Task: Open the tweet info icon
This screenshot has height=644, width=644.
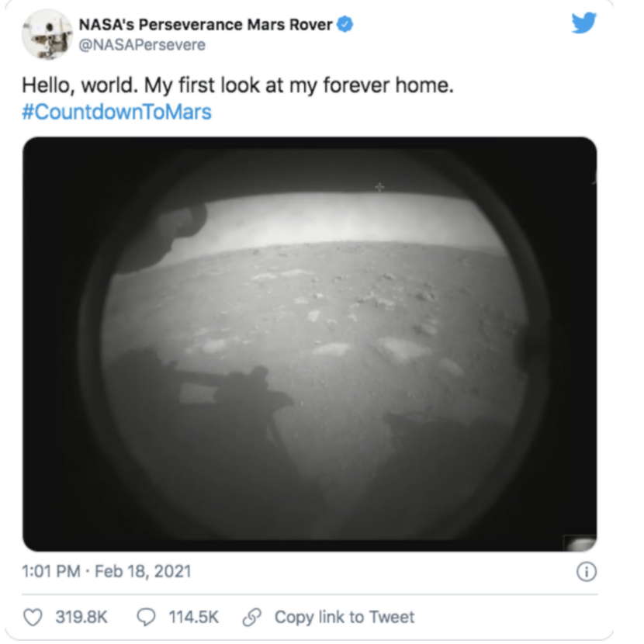Action: (587, 572)
